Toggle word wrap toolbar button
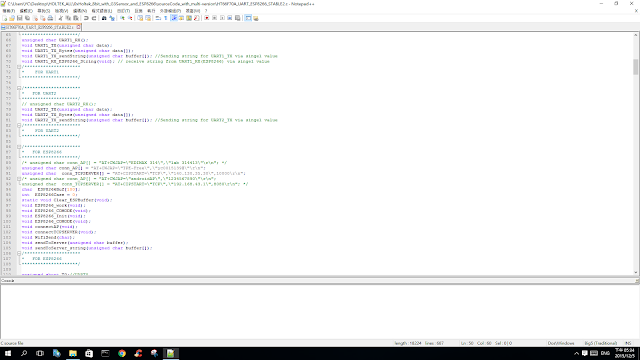 coord(158,18)
